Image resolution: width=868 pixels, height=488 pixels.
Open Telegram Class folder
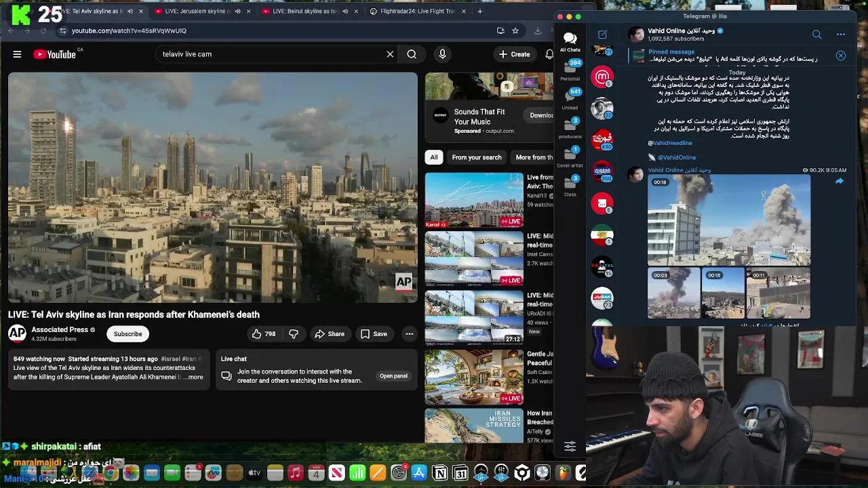[x=570, y=186]
